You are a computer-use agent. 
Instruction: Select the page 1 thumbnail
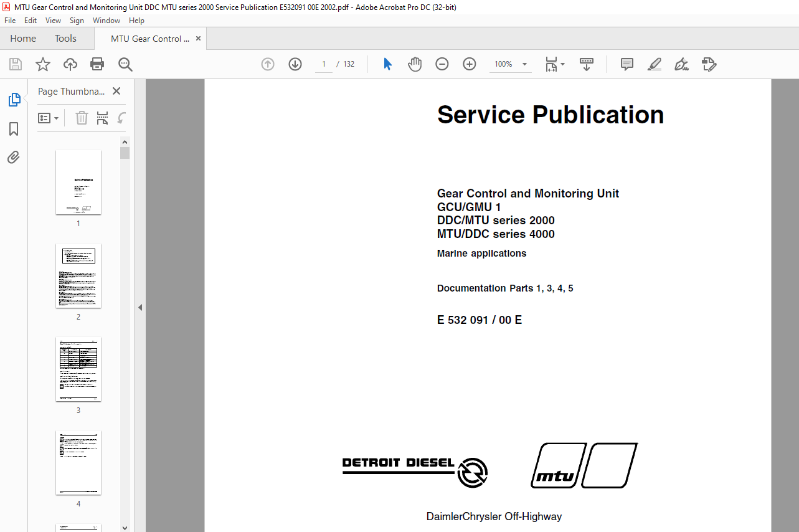pyautogui.click(x=78, y=182)
